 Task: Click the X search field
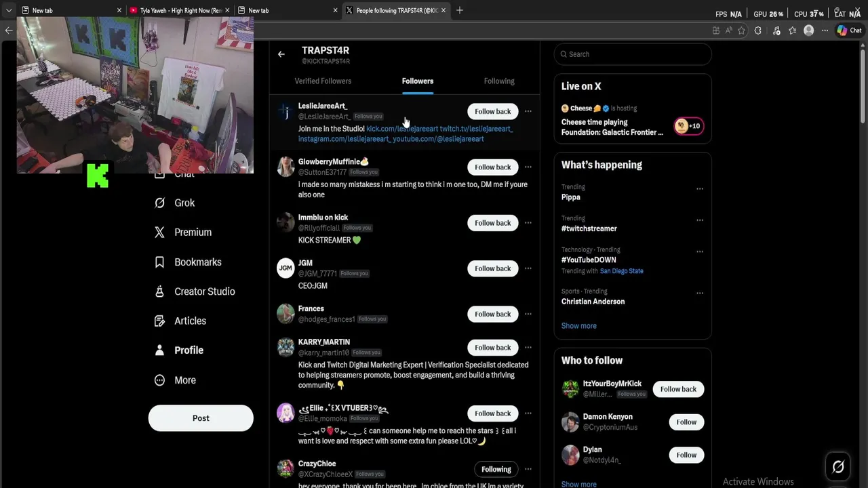pos(633,54)
